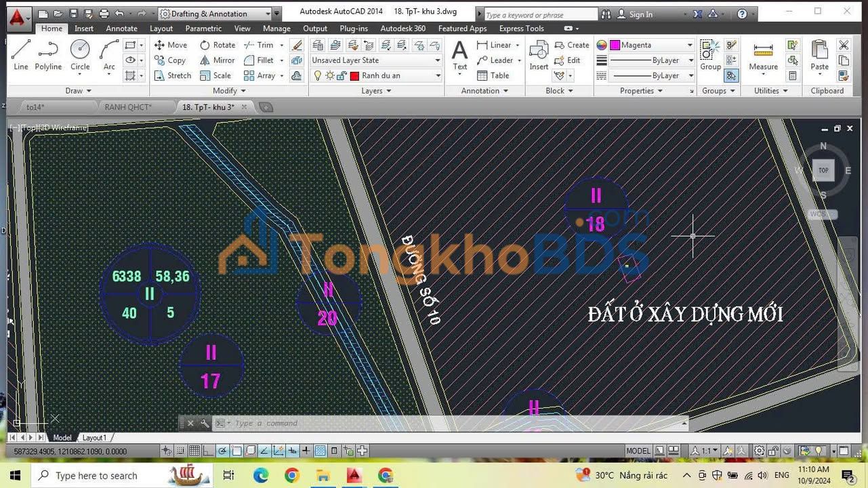The image size is (868, 488).
Task: Expand the Unsaved Layer State dropdown
Action: coord(438,60)
